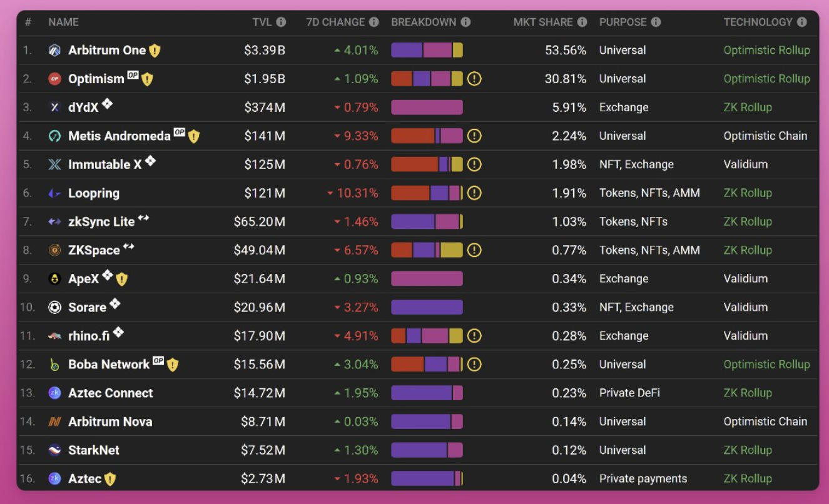Click the OP badge next to Optimism

[133, 75]
